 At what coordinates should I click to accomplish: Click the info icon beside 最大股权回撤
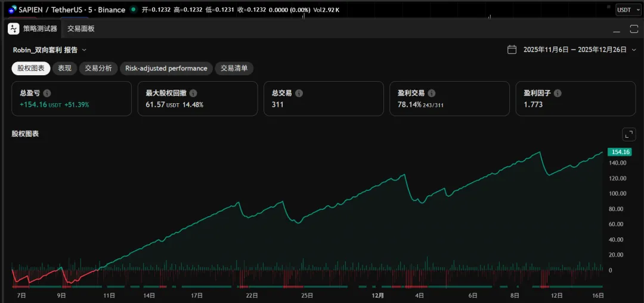coord(193,94)
